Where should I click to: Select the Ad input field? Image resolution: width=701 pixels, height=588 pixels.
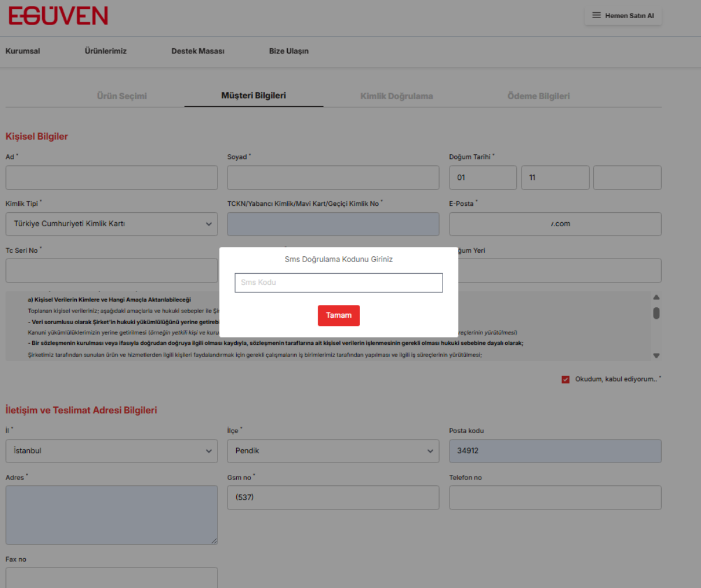point(111,178)
